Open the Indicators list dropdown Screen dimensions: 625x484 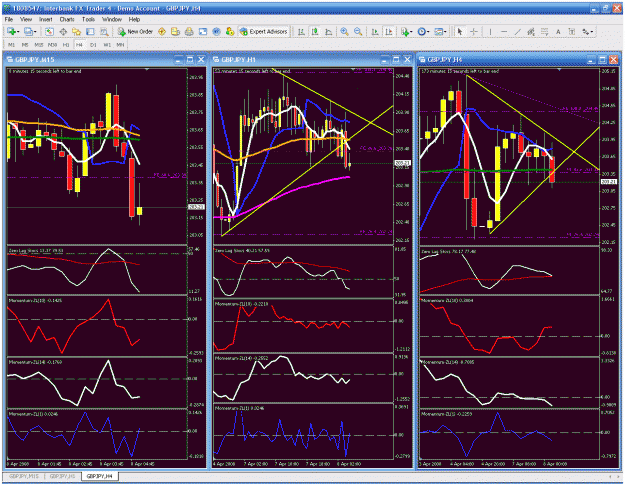pos(406,31)
